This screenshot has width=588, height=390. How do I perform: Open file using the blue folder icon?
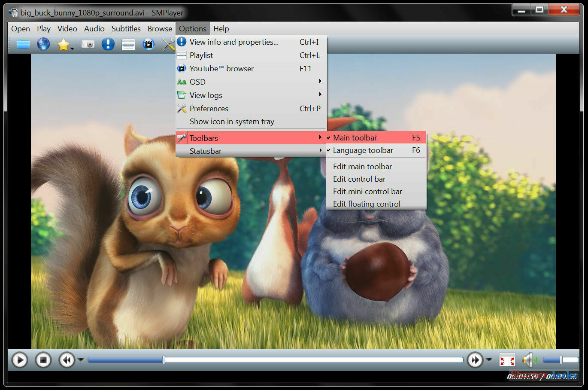(23, 44)
